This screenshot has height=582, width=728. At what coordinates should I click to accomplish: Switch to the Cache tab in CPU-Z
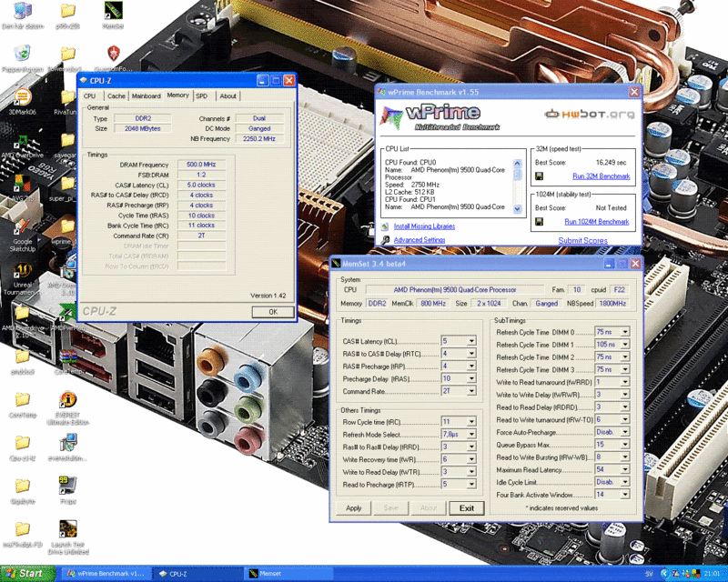pos(116,96)
